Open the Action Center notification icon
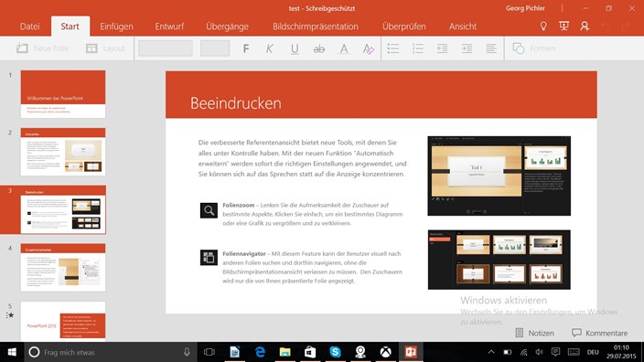Viewport: 644px width, 362px height. 555,352
